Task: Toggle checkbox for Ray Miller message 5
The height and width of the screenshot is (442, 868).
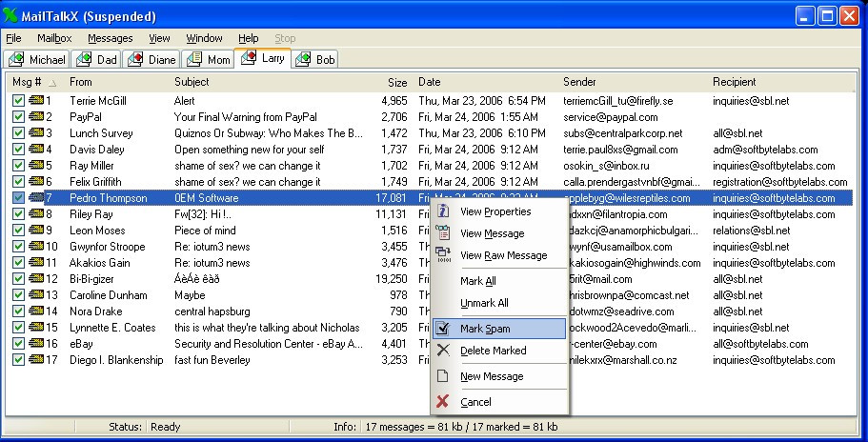Action: [x=18, y=166]
